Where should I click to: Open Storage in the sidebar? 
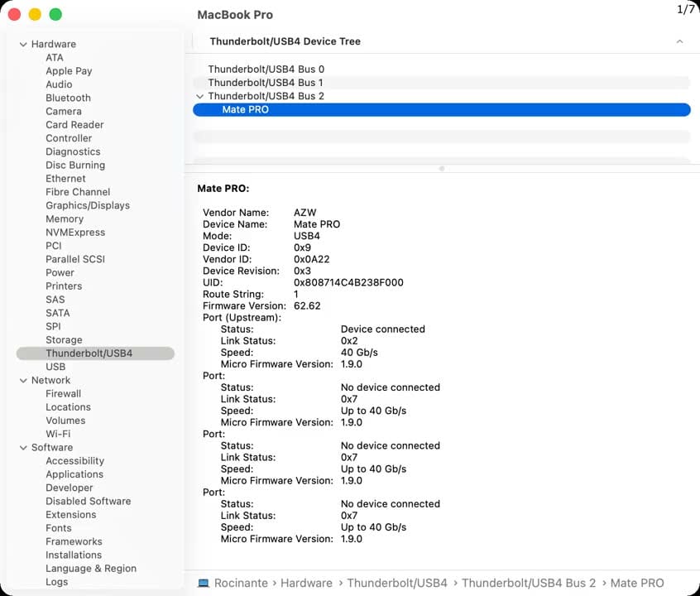pyautogui.click(x=64, y=340)
